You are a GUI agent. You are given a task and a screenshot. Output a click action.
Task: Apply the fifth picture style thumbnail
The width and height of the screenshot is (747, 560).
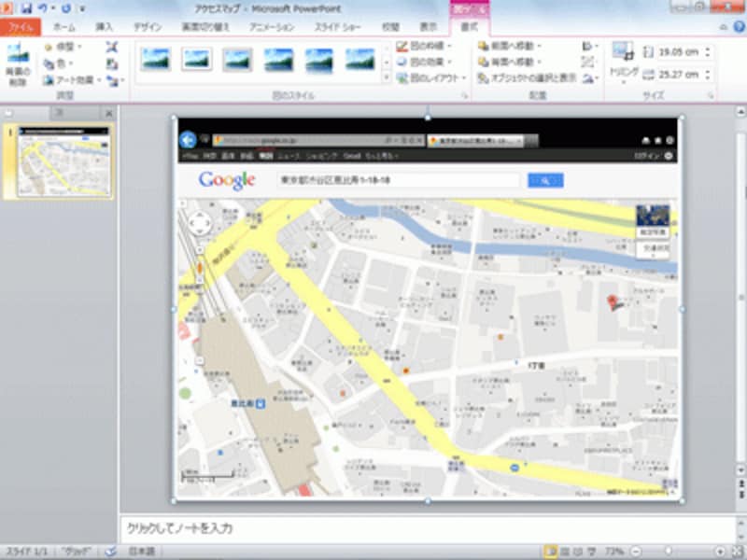coord(319,60)
